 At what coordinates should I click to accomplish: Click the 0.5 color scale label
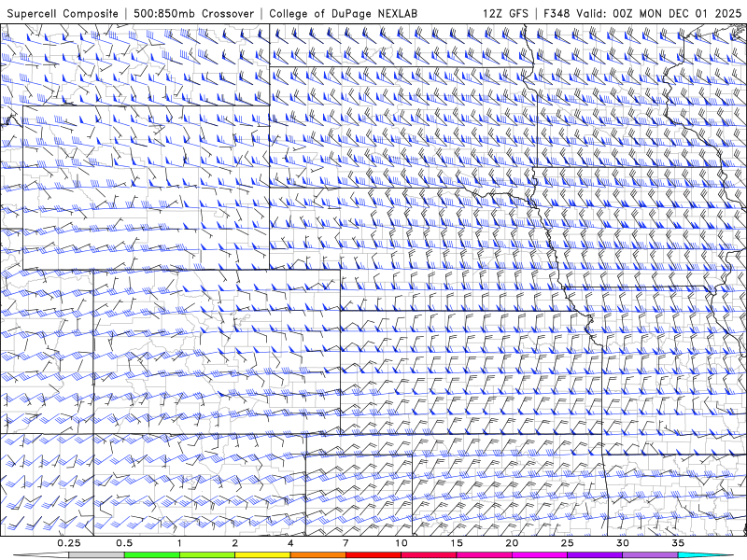click(124, 543)
